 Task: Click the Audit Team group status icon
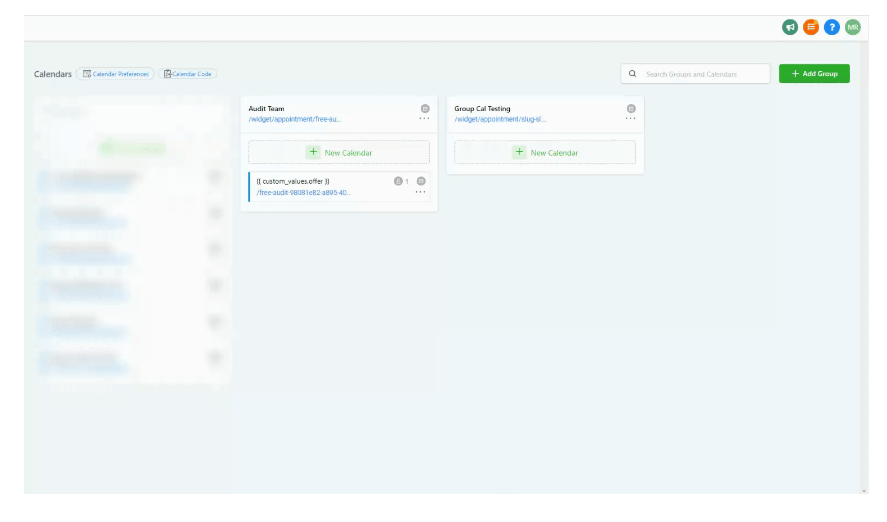point(424,108)
